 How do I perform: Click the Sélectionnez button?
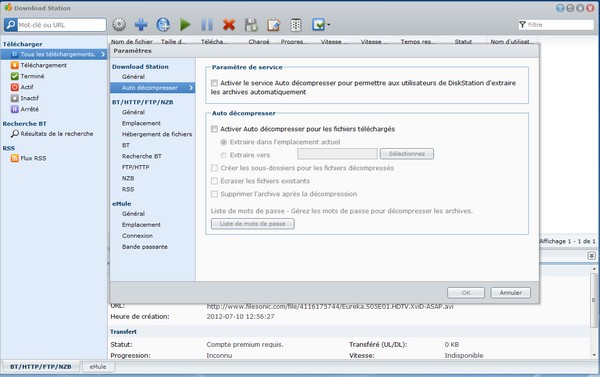click(x=407, y=154)
